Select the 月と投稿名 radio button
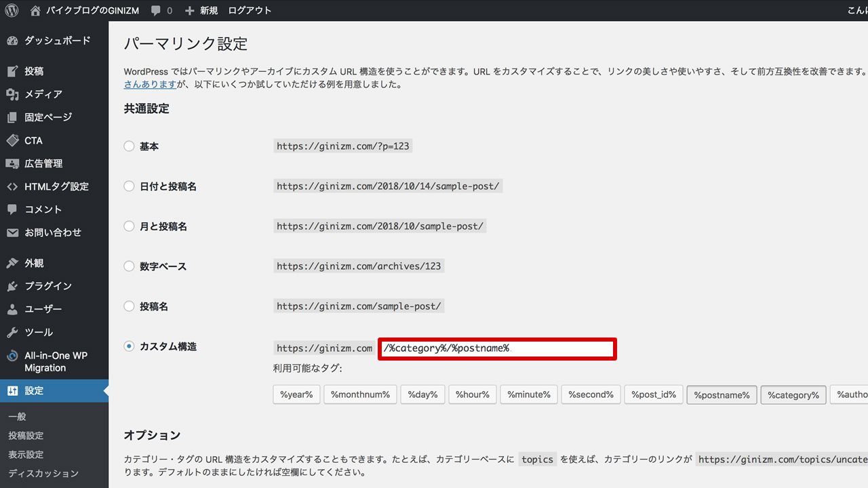868x488 pixels. 129,226
